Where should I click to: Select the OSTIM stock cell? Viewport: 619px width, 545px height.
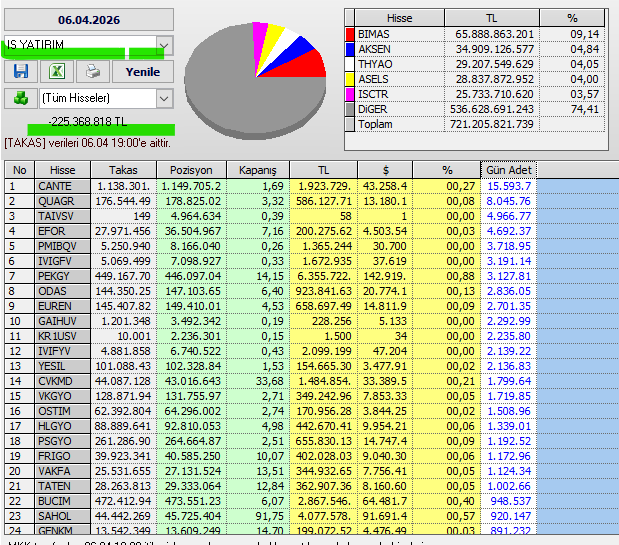tap(62, 411)
